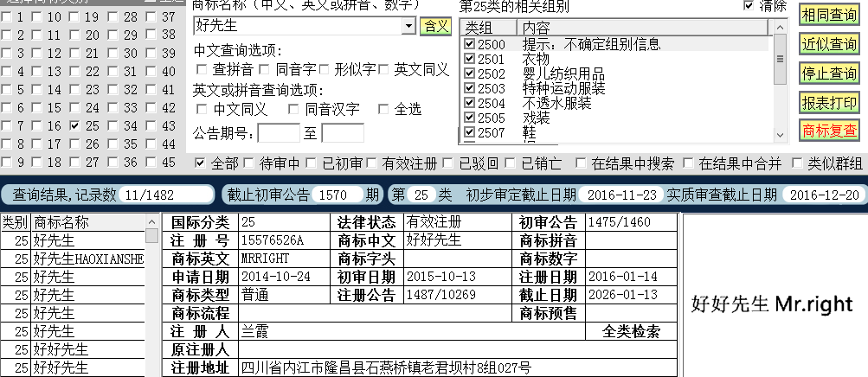Open 报表打印 report printing
Viewport: 868px width, 377px height.
pyautogui.click(x=829, y=102)
